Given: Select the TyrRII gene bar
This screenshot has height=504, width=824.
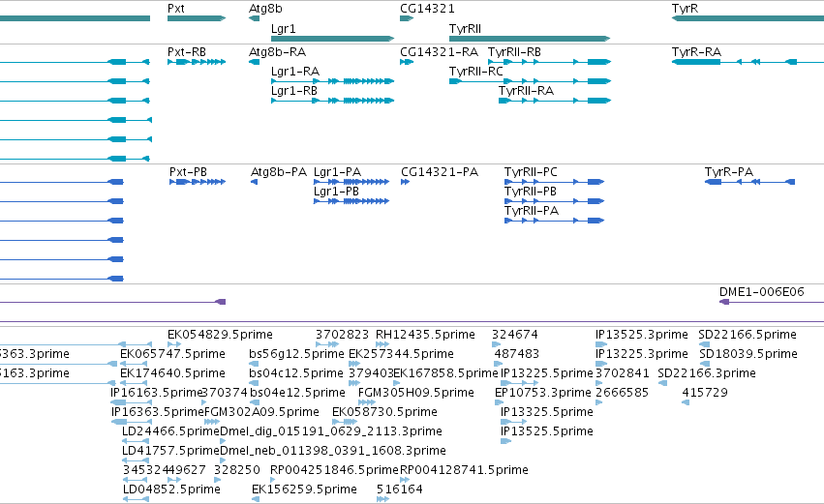Looking at the screenshot, I should pyautogui.click(x=530, y=39).
